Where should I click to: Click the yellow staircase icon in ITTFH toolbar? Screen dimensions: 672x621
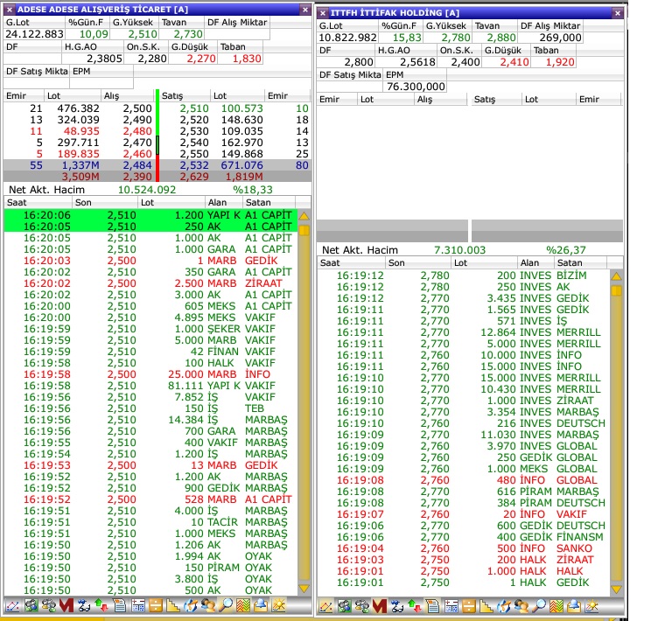click(x=486, y=606)
